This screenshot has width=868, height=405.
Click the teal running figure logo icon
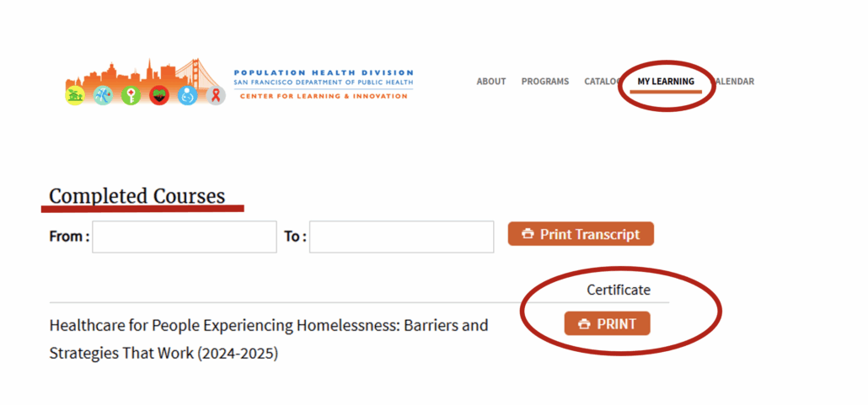(x=103, y=96)
